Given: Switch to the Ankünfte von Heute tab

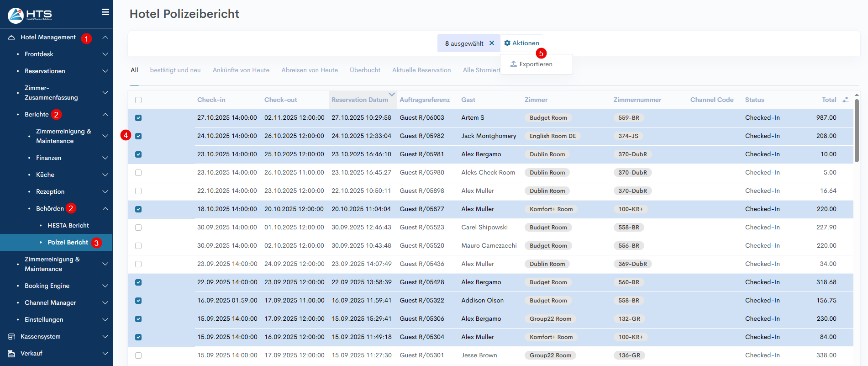Looking at the screenshot, I should coord(241,70).
